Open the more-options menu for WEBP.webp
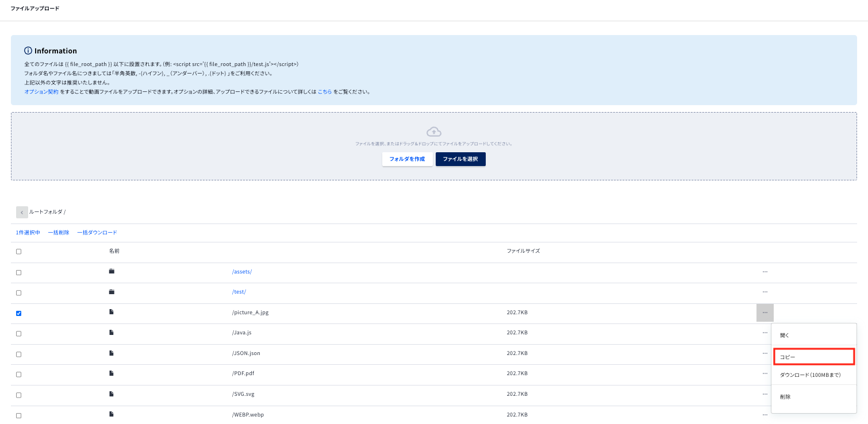The width and height of the screenshot is (868, 424). coord(765,414)
